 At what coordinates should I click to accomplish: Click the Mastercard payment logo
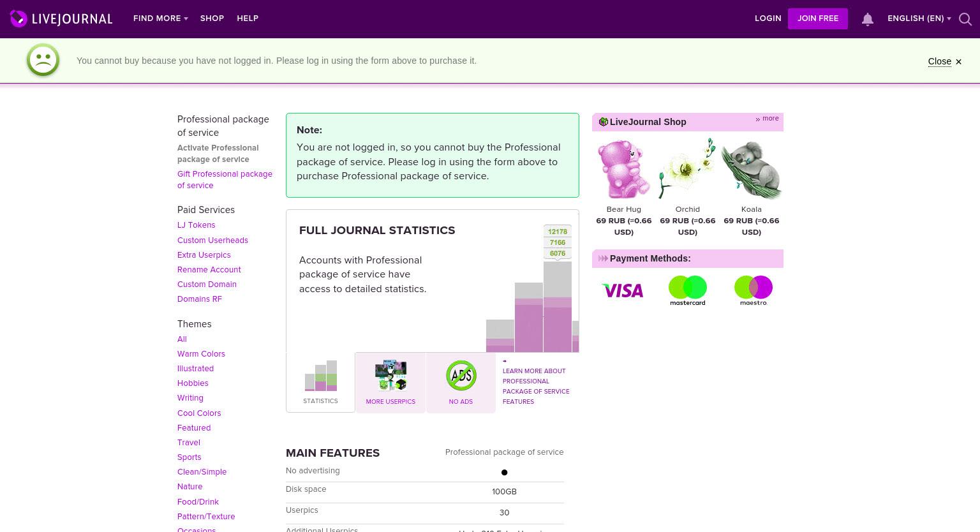click(688, 290)
